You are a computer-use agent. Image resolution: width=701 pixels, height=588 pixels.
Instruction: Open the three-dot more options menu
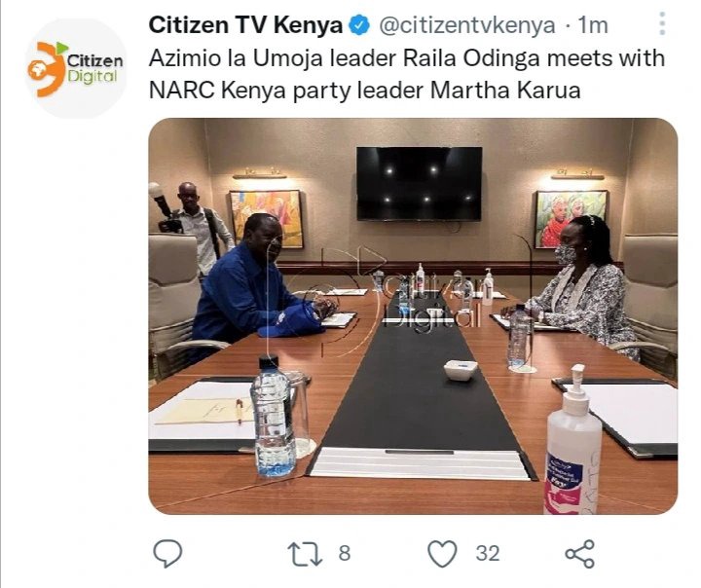(x=662, y=23)
